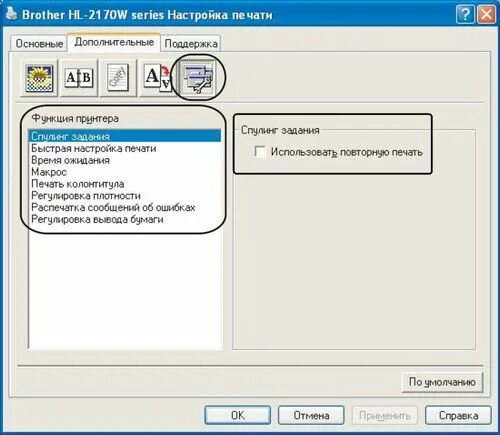The image size is (500, 435).
Task: Open the Print Quality settings sunflower icon
Action: [x=39, y=78]
